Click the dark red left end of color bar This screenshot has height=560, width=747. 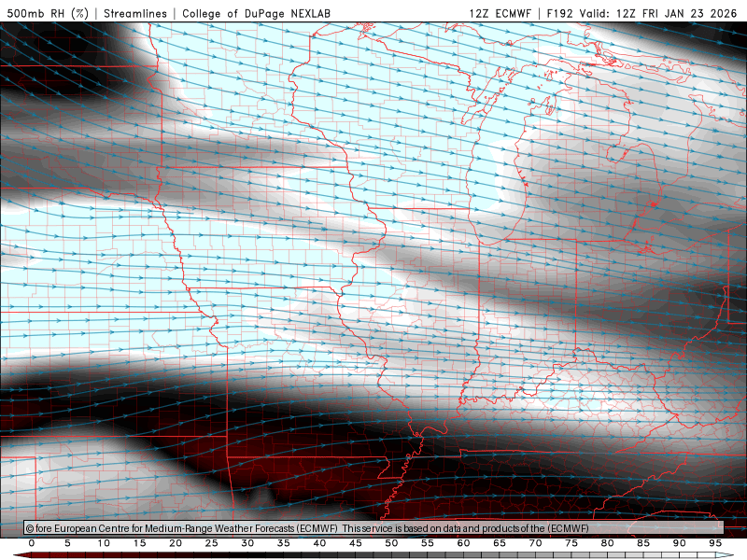pyautogui.click(x=21, y=555)
